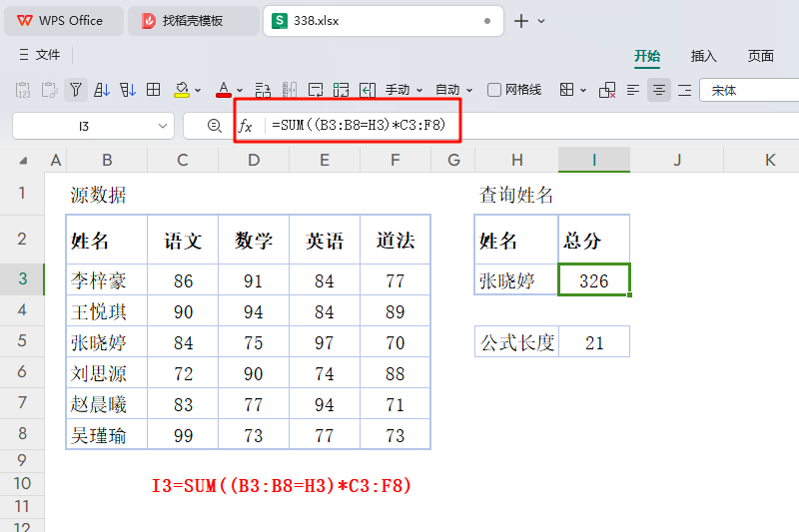The image size is (799, 532).
Task: Apply the yellow fill color bucket
Action: (182, 90)
